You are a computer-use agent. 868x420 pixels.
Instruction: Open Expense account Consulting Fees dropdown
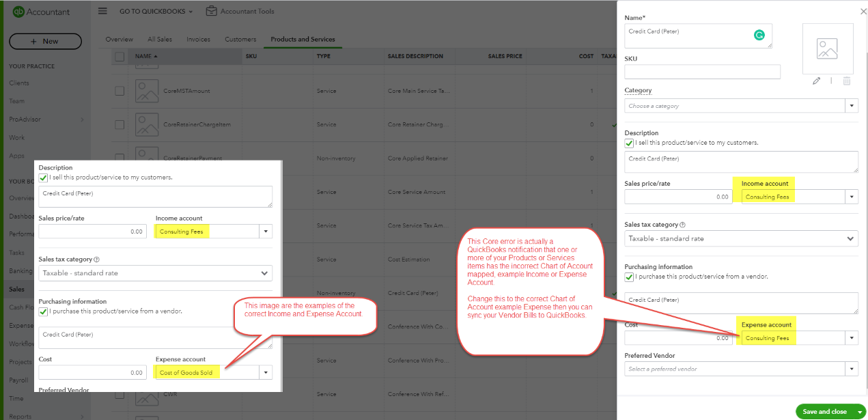tap(852, 338)
